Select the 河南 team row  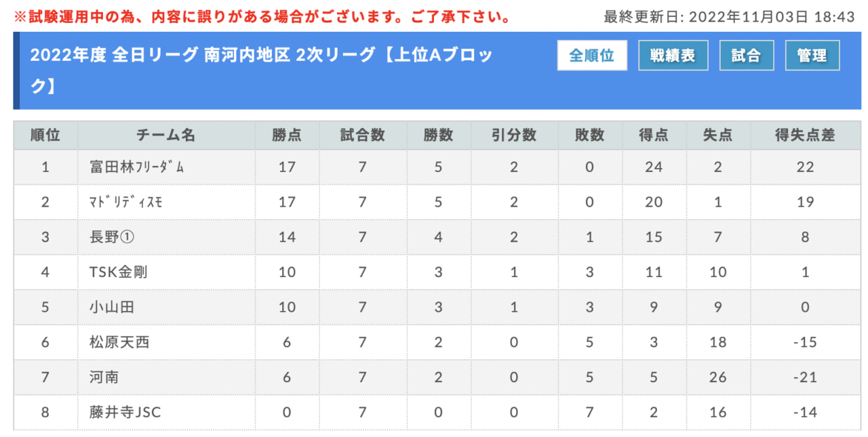tap(437, 378)
